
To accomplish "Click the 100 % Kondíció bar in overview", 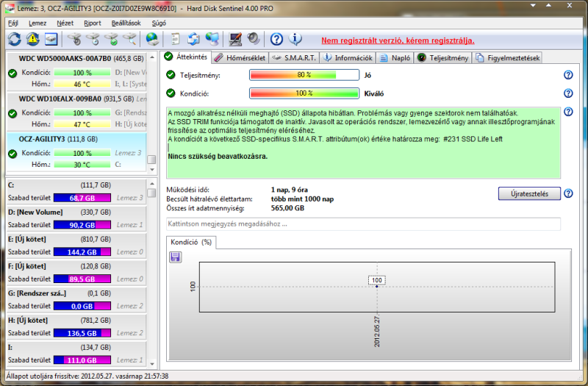I will pyautogui.click(x=304, y=93).
